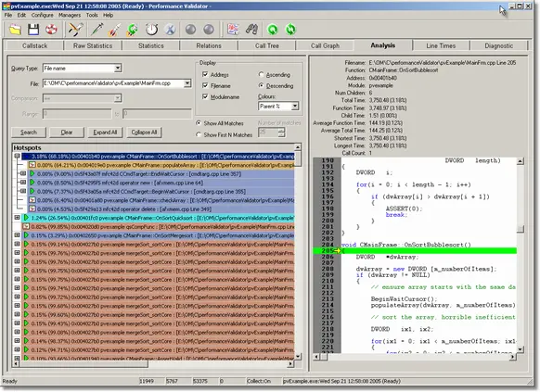Click the 53375 status bar value
Image resolution: width=540 pixels, height=392 pixels.
click(x=200, y=381)
